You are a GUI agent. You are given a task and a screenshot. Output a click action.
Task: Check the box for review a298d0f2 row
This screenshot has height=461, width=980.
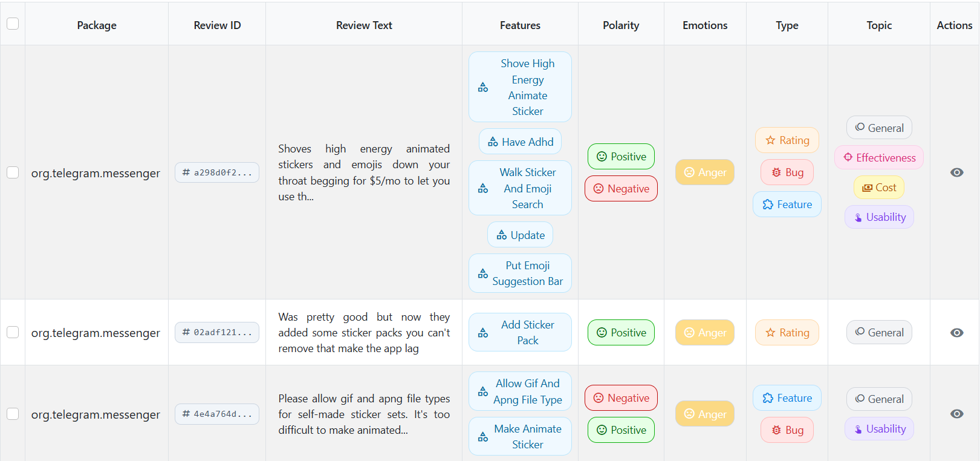click(x=13, y=172)
